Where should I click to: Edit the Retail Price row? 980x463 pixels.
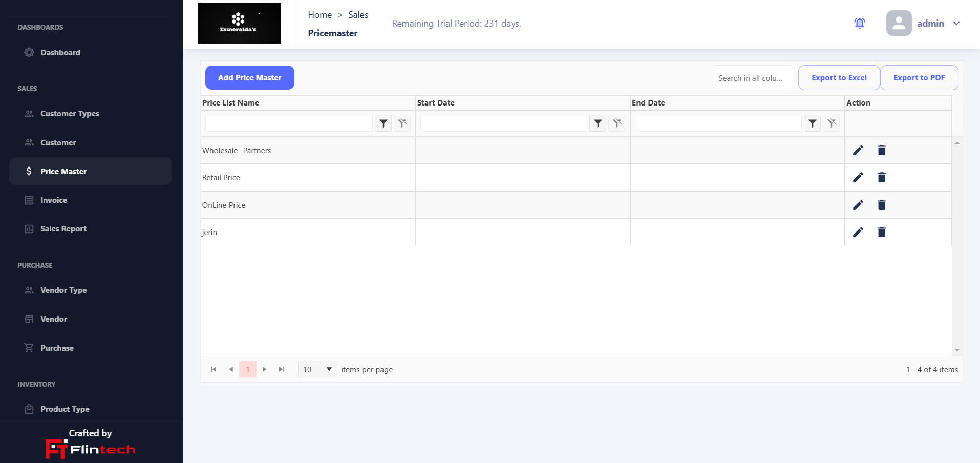click(x=858, y=177)
